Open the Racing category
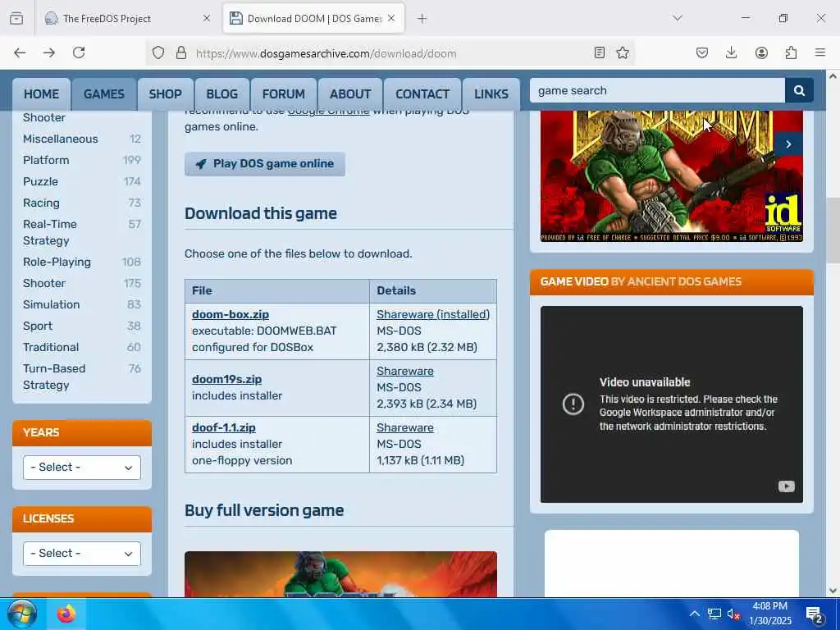This screenshot has width=840, height=630. (41, 203)
